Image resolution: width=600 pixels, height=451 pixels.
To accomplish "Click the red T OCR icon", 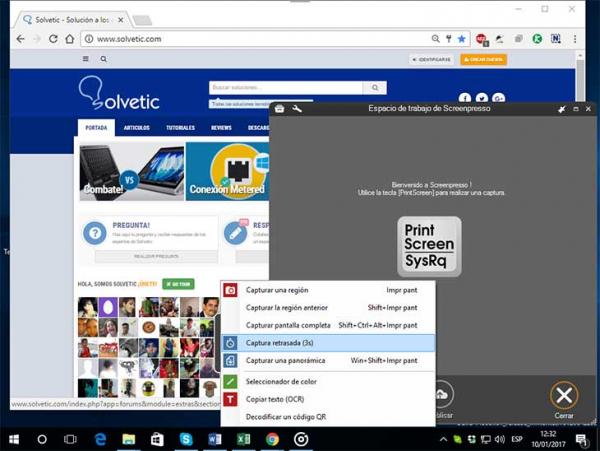I will (x=230, y=399).
